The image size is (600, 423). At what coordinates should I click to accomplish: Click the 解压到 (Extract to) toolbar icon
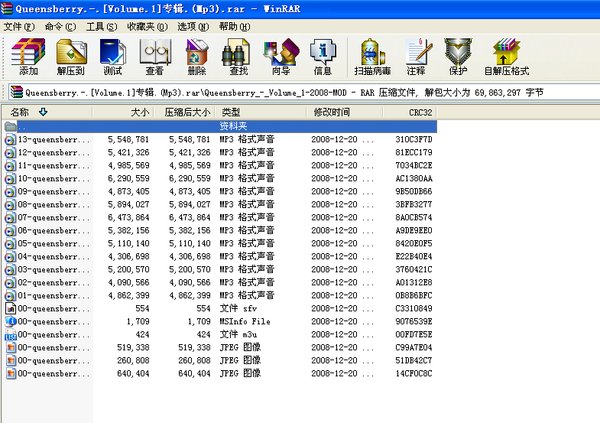(71, 56)
